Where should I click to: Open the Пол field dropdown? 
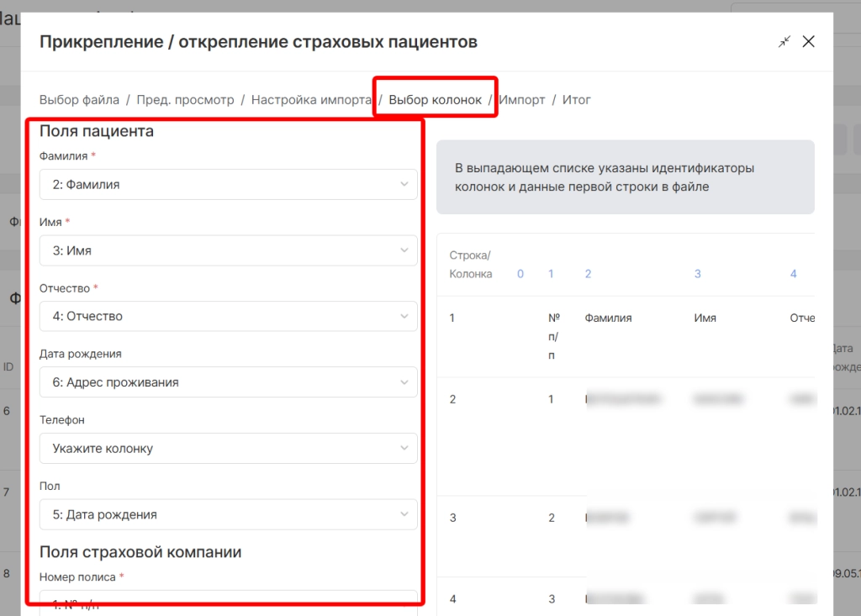pyautogui.click(x=228, y=514)
